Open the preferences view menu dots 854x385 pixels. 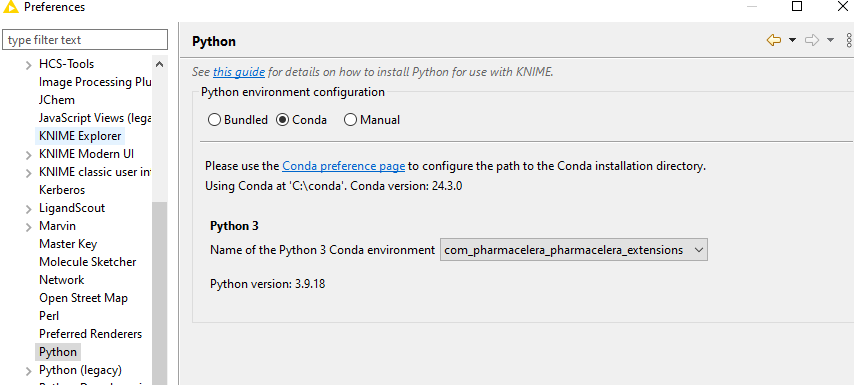849,40
